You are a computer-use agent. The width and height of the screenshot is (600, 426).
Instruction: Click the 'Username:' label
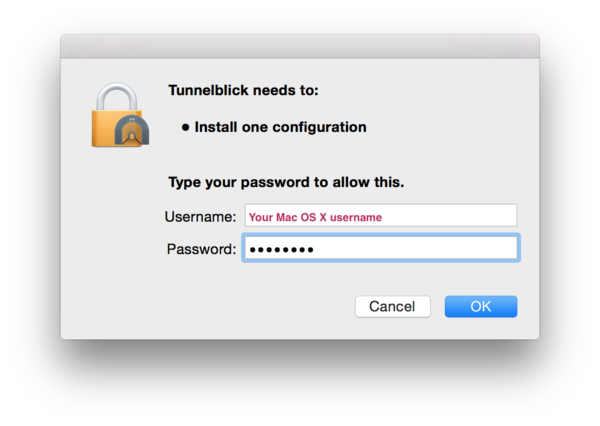coord(201,217)
